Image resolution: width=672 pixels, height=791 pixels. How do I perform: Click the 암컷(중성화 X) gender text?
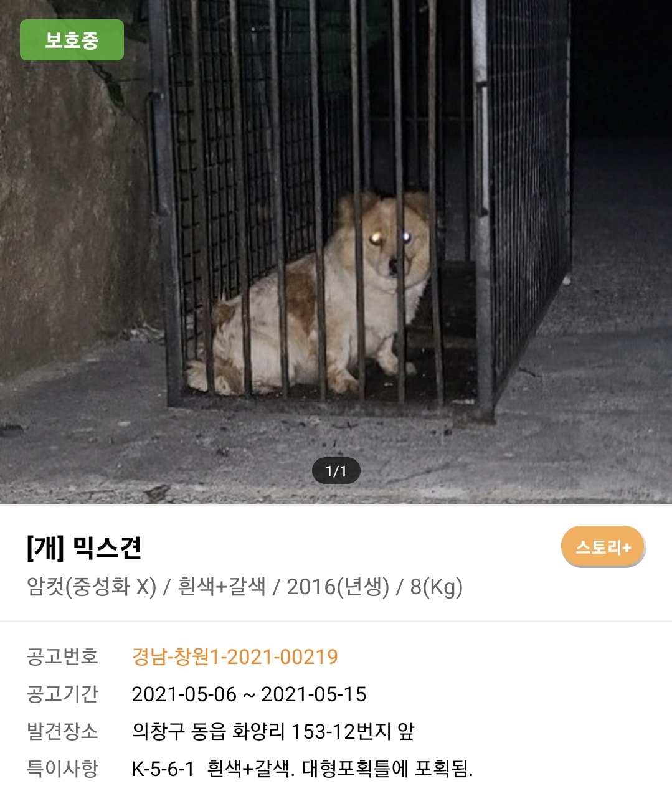[x=92, y=587]
